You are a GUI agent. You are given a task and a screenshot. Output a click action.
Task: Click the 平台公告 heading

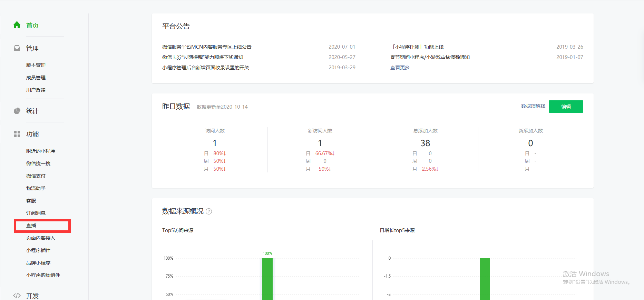tap(176, 27)
